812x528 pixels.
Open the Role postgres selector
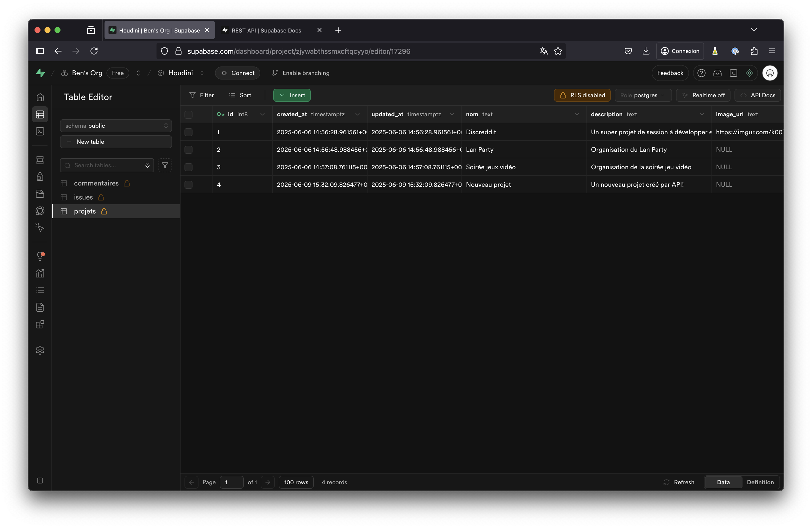[x=643, y=95]
